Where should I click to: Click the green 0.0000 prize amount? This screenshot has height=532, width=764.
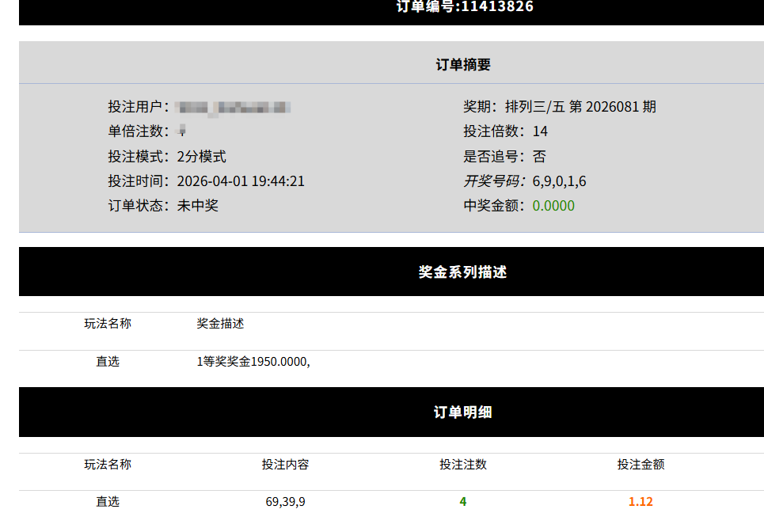point(553,206)
